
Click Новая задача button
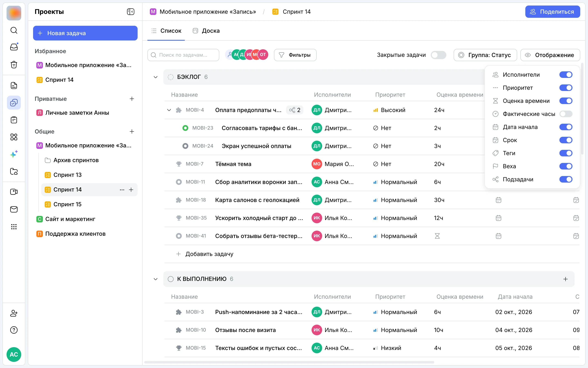tap(85, 33)
